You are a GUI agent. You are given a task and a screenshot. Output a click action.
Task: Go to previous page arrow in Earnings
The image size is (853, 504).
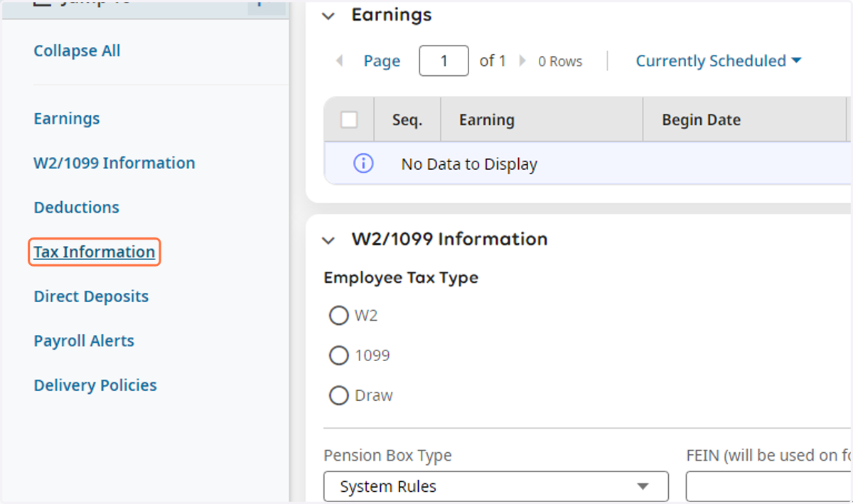(340, 61)
